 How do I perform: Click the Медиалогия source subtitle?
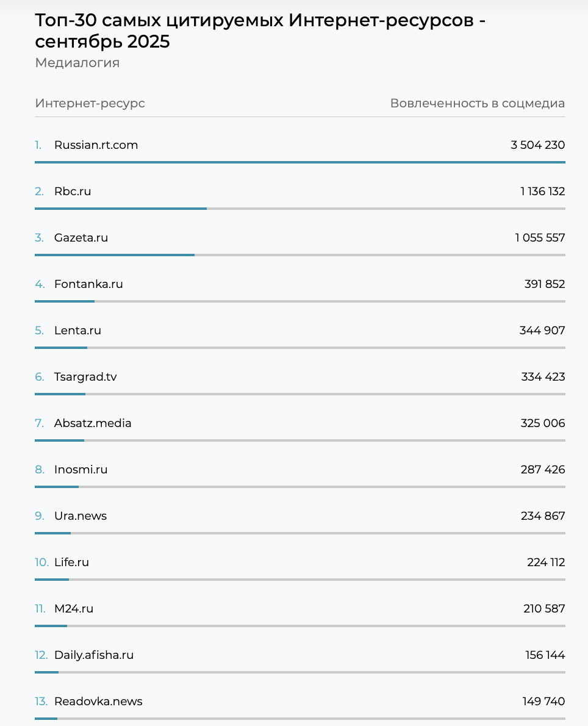pyautogui.click(x=77, y=63)
